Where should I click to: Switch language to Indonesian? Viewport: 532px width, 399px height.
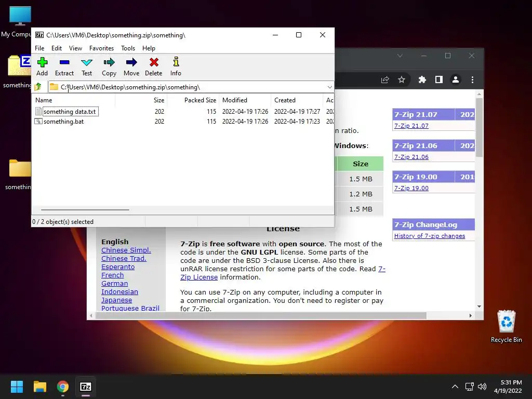pos(119,292)
